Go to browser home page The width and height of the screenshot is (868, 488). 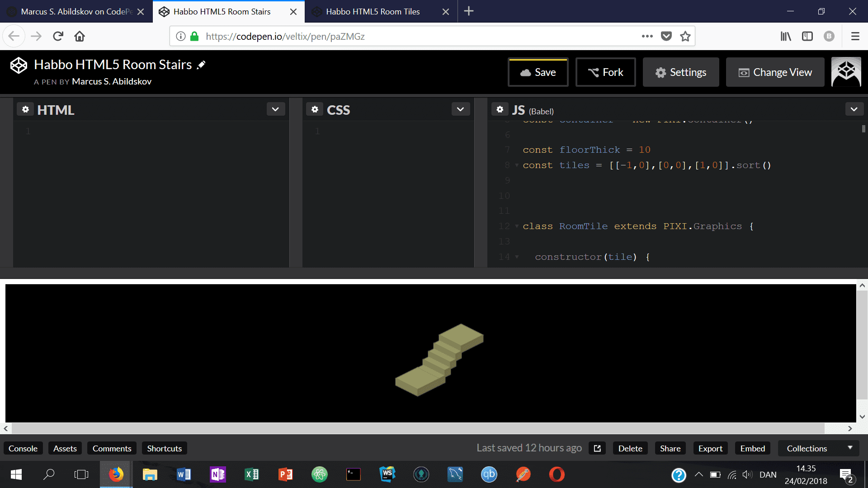[x=80, y=36]
